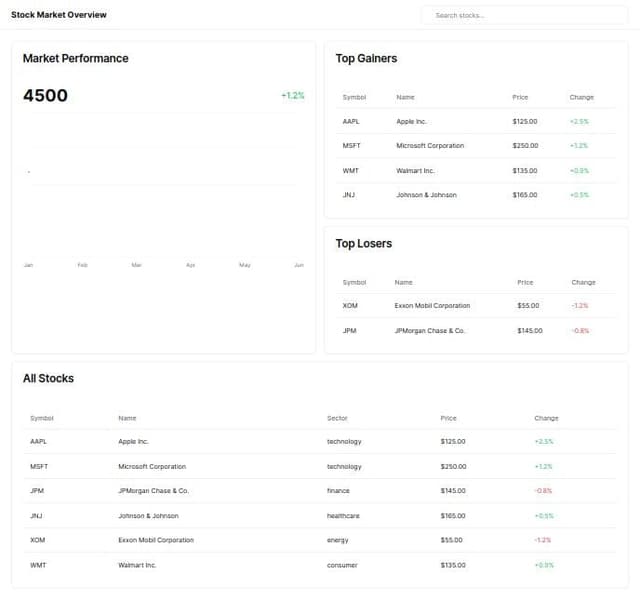Click the Name header in Top Gainers
The height and width of the screenshot is (600, 640).
pyautogui.click(x=405, y=97)
